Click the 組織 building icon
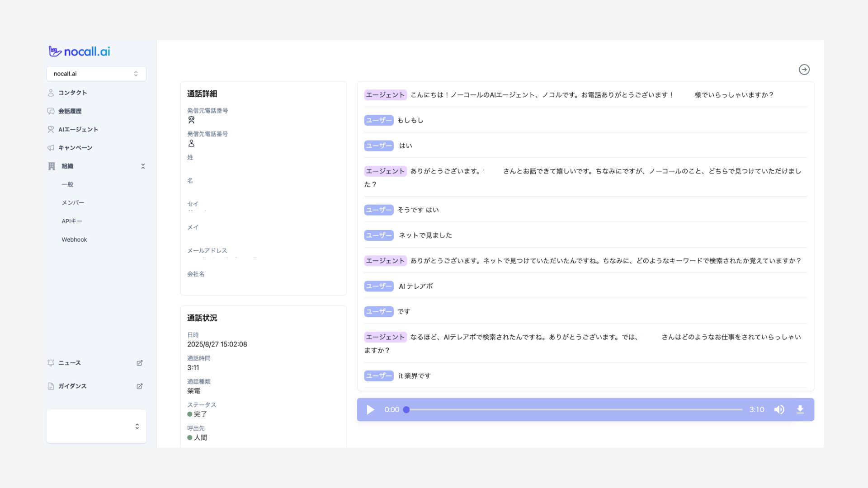Viewport: 868px width, 488px height. pyautogui.click(x=52, y=166)
